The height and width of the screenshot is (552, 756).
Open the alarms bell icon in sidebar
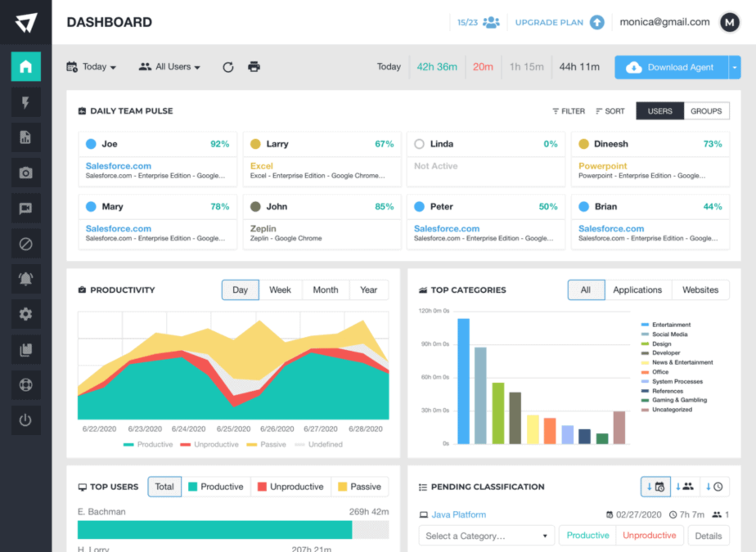point(26,279)
